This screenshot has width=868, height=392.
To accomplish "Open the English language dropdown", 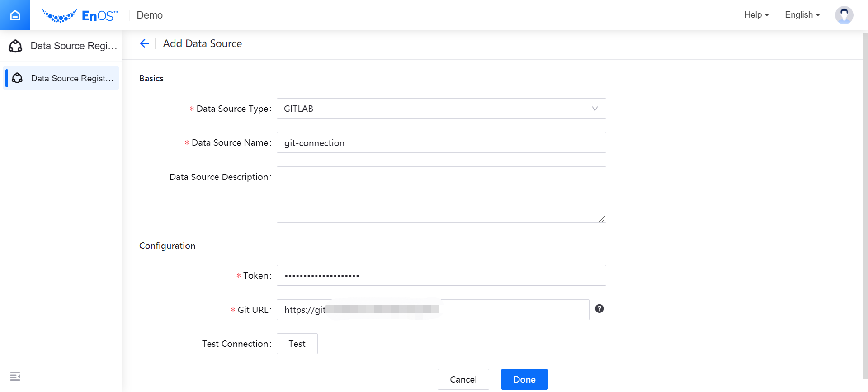I will pyautogui.click(x=802, y=15).
